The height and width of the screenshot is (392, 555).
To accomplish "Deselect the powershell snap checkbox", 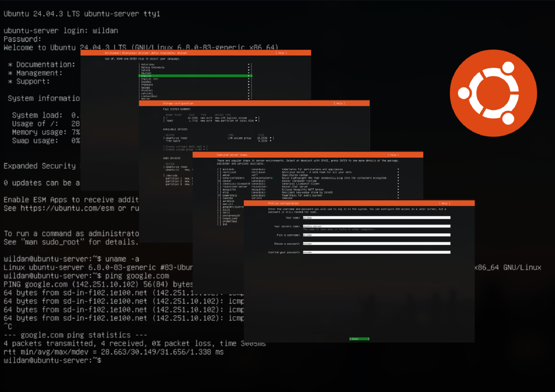I will coord(219,195).
